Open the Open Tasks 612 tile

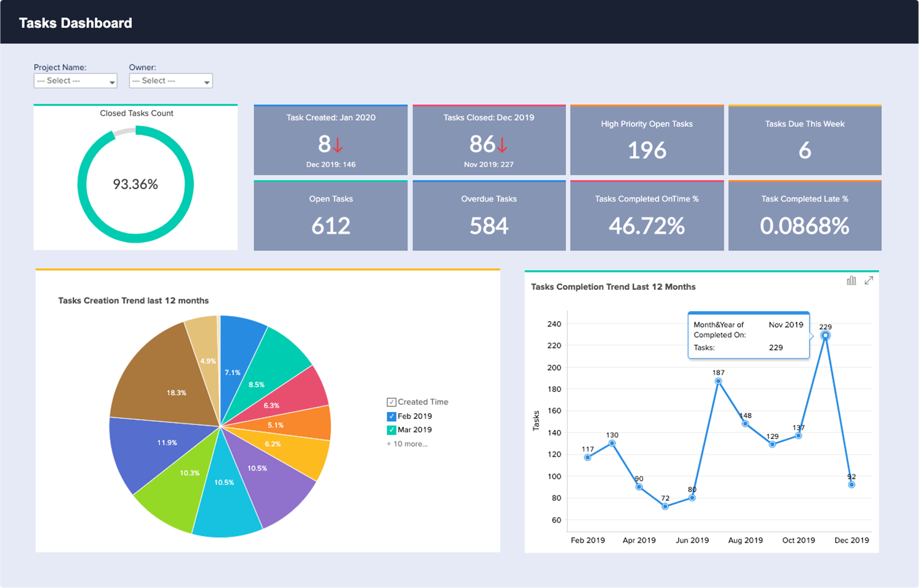[330, 215]
